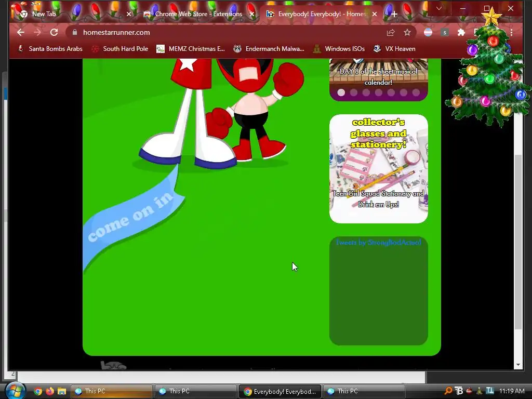Select the fifth carousel dot
Screen dimensions: 532x399
pos(391,92)
